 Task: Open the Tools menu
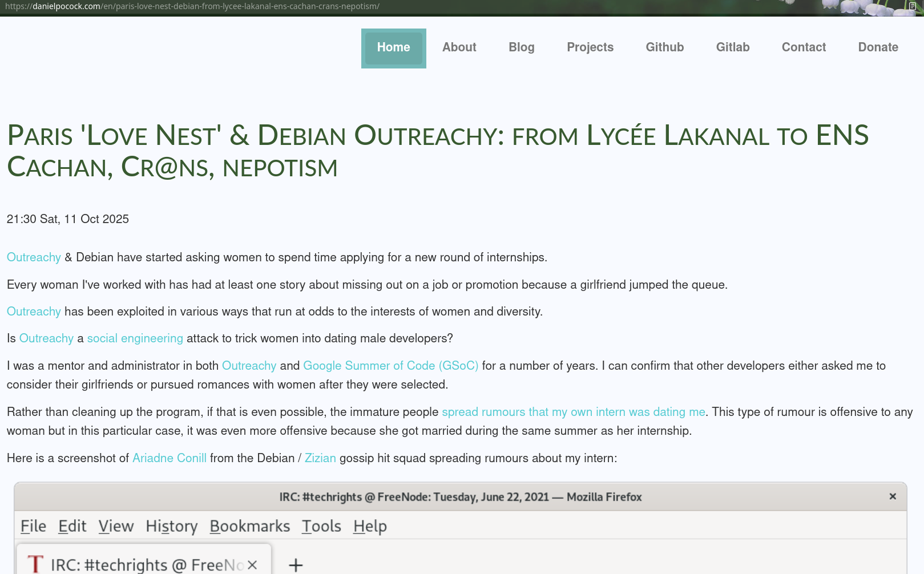(x=321, y=526)
